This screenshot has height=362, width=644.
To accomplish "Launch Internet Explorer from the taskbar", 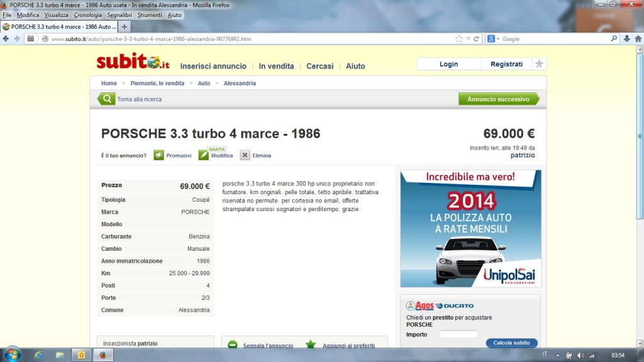I will click(38, 355).
